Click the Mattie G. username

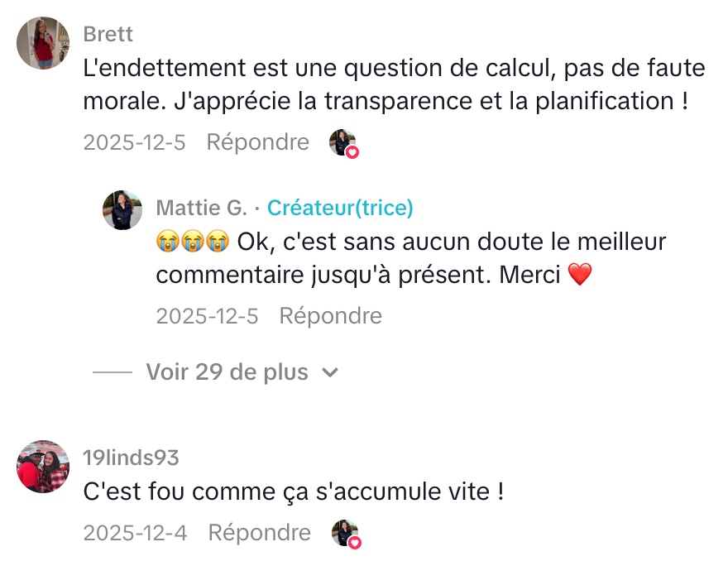(201, 208)
